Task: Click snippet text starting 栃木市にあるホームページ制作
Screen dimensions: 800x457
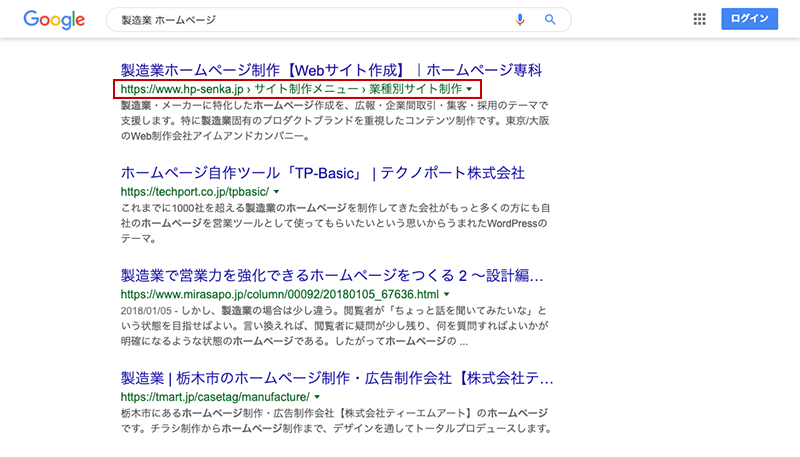Action: point(336,421)
